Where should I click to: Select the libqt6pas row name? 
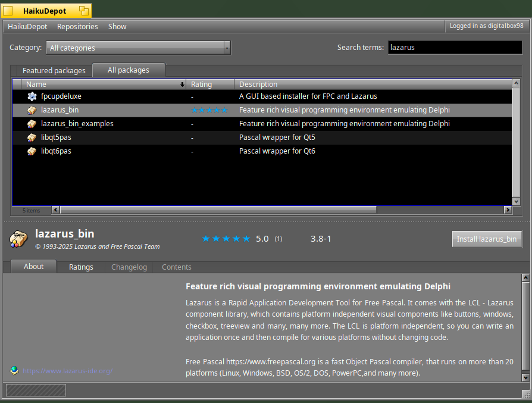(x=56, y=151)
